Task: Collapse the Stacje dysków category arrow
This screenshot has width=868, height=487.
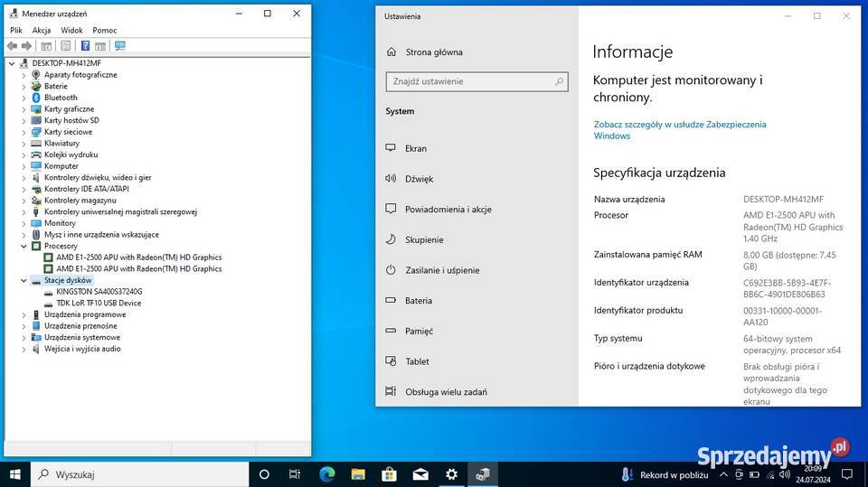Action: tap(24, 281)
